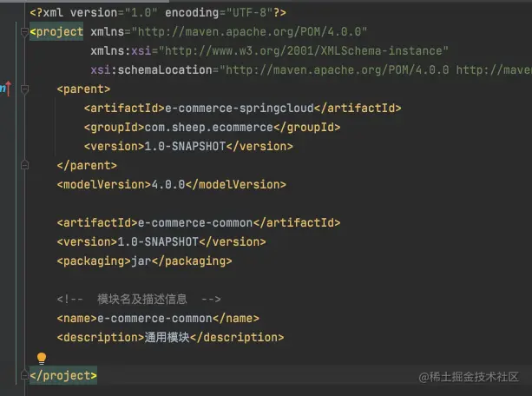This screenshot has height=396, width=532.
Task: Collapse the project tag fold marker
Action: [24, 32]
